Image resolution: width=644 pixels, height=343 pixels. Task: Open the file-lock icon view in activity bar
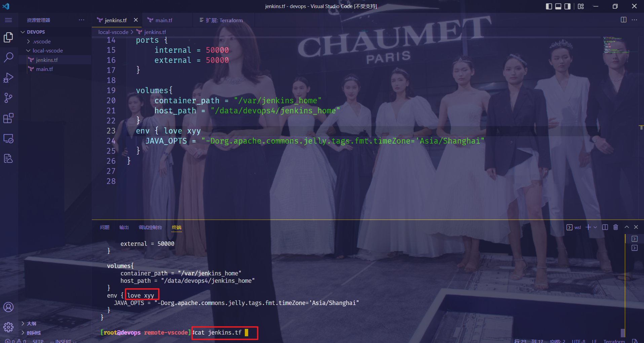8,158
